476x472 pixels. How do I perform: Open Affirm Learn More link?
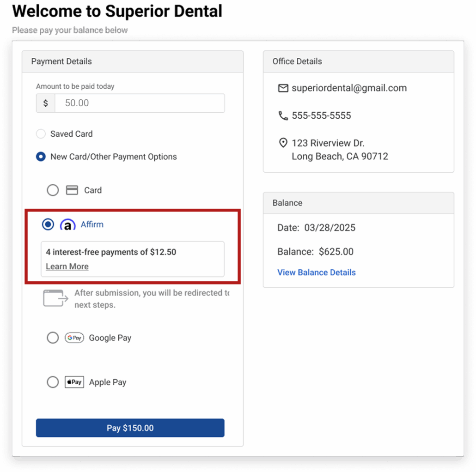67,266
